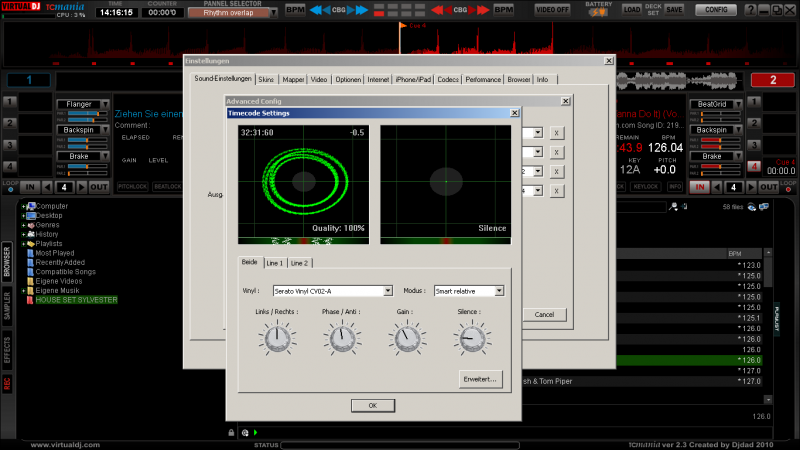Image resolution: width=800 pixels, height=450 pixels.
Task: Click the Erweitert... button
Action: tap(480, 379)
